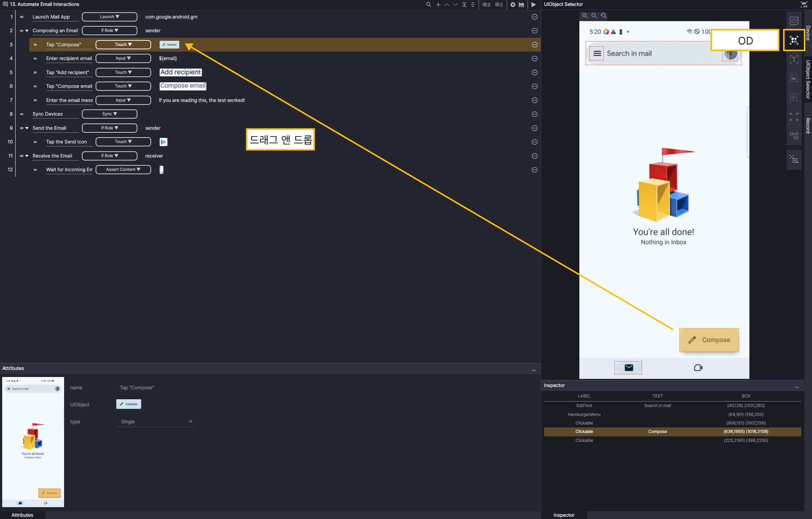Open scenario settings with the gear icon
The width and height of the screenshot is (812, 519).
click(x=513, y=4)
